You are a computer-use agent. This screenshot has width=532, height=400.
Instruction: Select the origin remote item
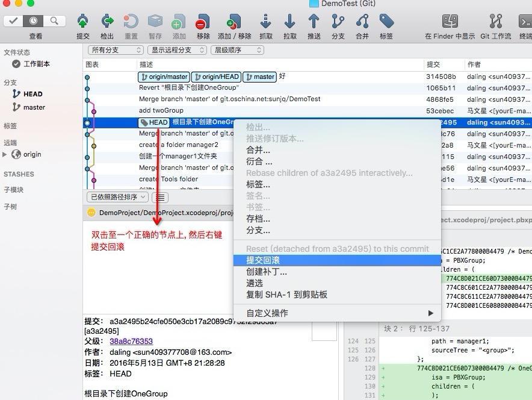(x=32, y=154)
